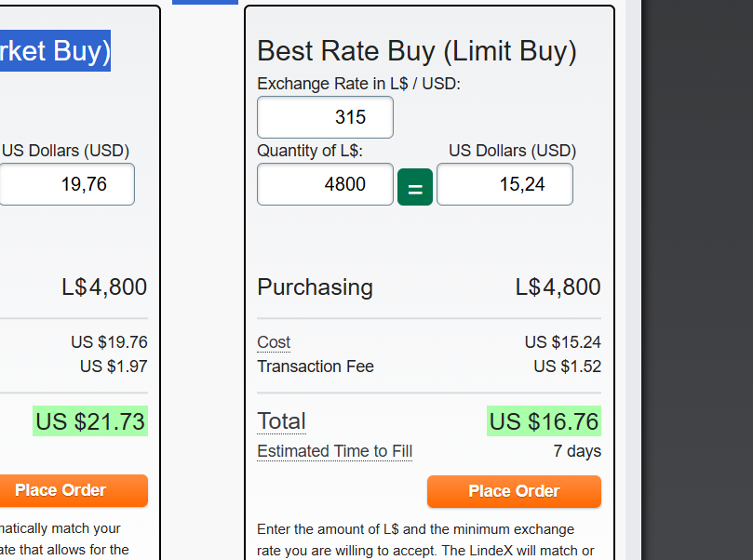Image resolution: width=753 pixels, height=560 pixels.
Task: Focus the Quantity of L$ field
Action: 325,184
